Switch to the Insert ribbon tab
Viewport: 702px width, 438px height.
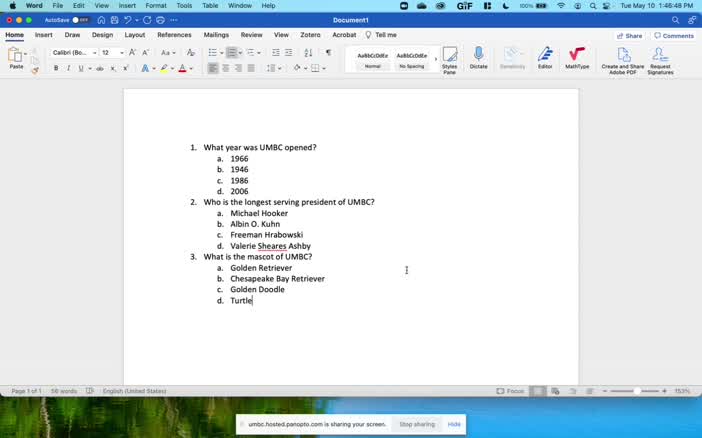[x=43, y=35]
